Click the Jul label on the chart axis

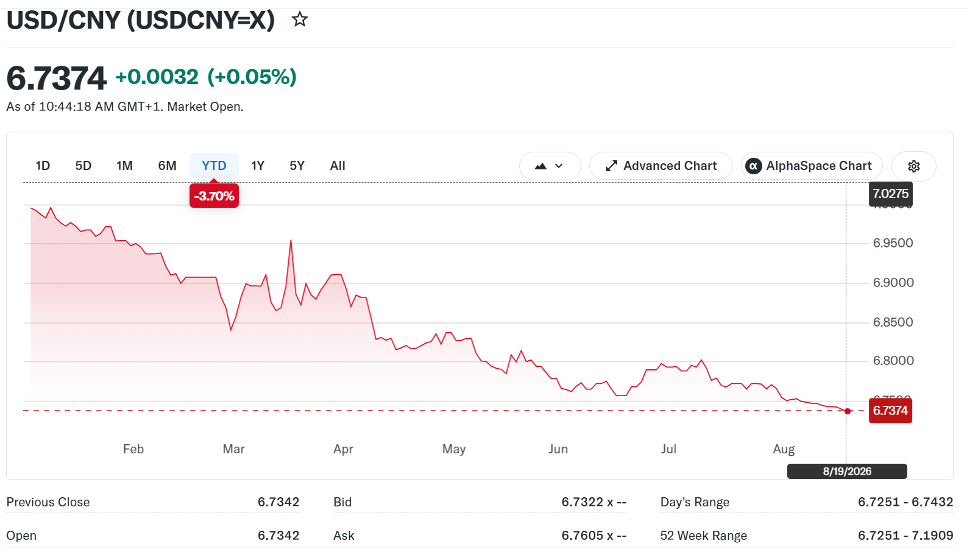tap(668, 449)
